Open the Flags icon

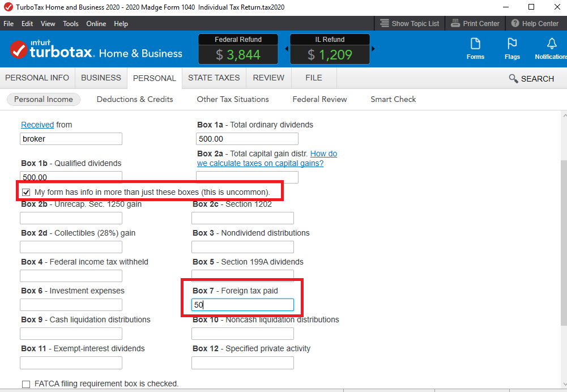point(512,44)
